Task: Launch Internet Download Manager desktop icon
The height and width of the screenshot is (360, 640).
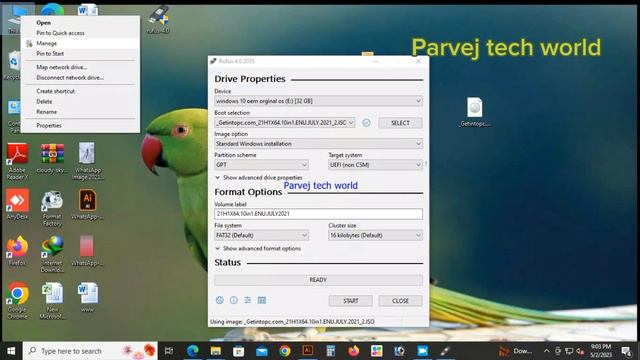Action: click(x=52, y=254)
